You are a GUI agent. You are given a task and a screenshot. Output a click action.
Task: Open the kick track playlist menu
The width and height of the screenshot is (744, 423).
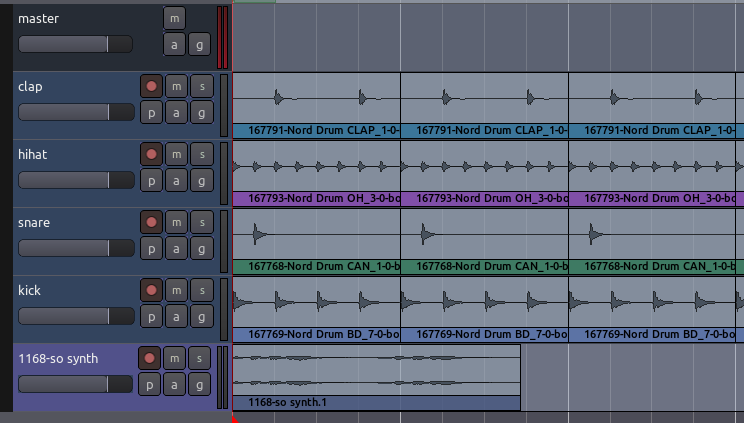point(151,317)
